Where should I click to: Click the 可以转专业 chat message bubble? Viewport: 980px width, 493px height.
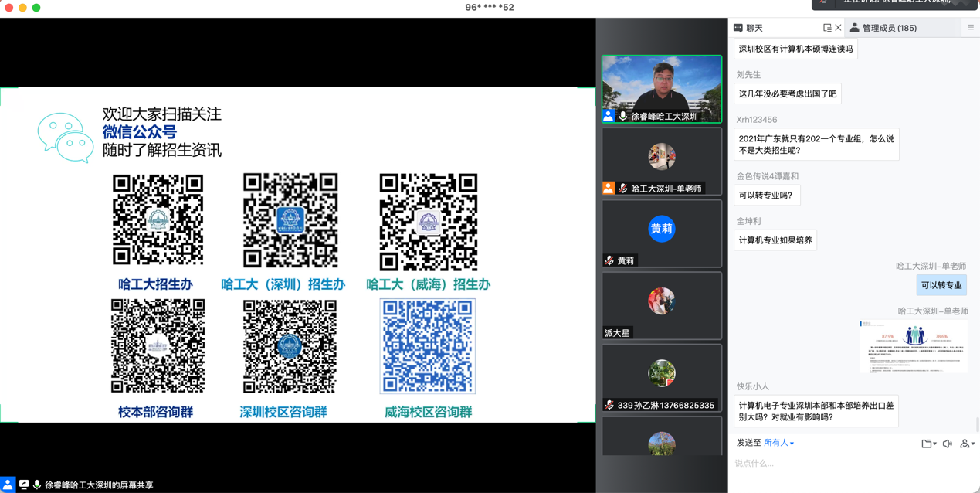tap(941, 285)
